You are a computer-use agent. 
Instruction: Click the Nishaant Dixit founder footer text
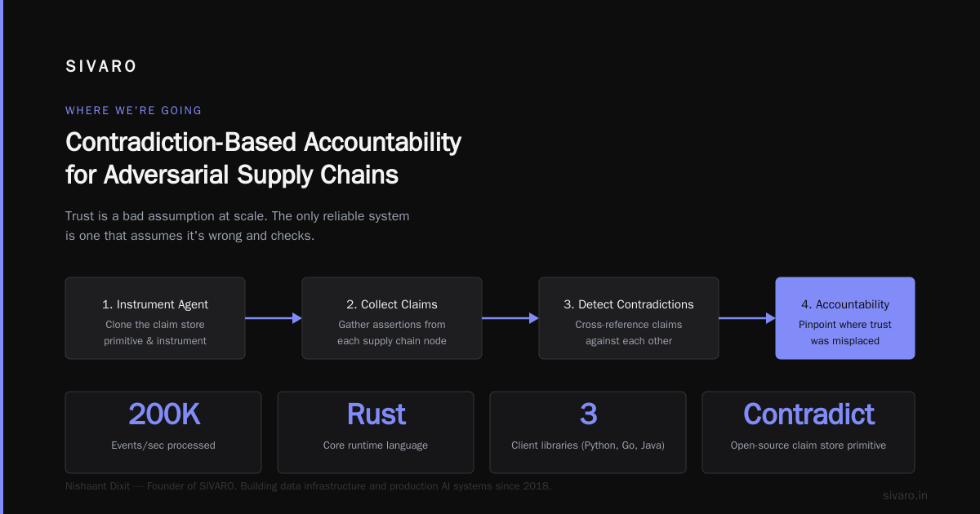point(309,486)
